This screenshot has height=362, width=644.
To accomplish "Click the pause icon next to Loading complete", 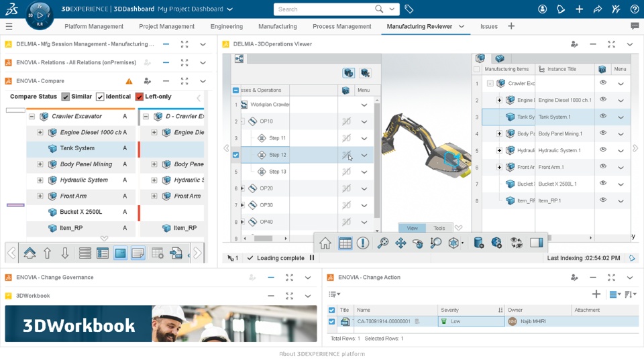I will pyautogui.click(x=312, y=257).
